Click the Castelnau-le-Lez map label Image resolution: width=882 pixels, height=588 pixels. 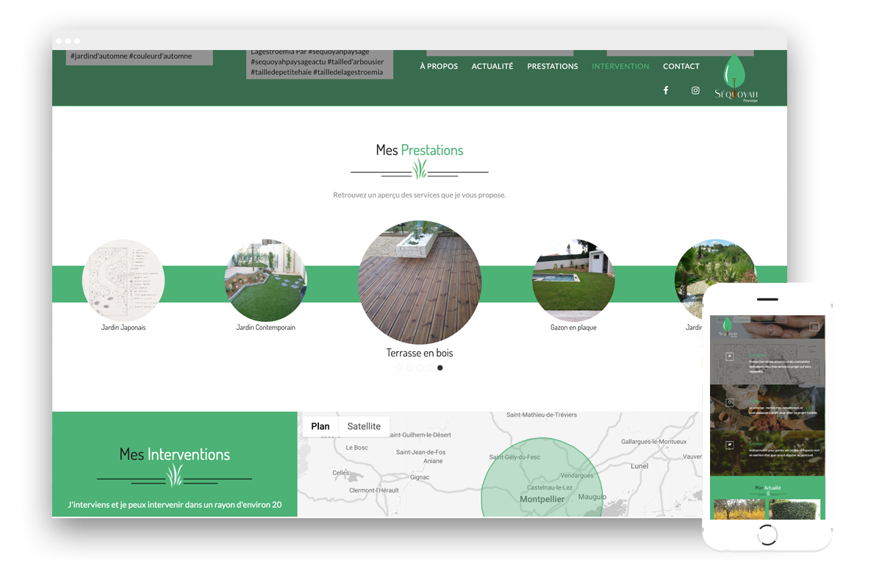[550, 487]
